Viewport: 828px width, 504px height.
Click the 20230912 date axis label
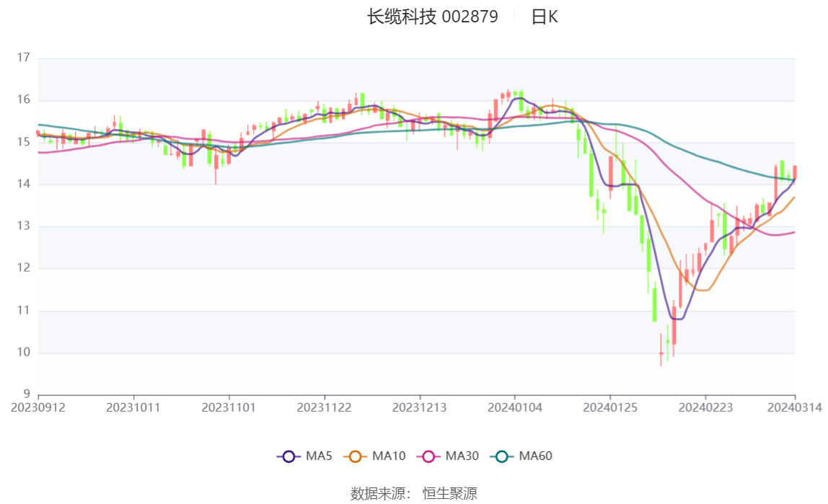(x=38, y=408)
